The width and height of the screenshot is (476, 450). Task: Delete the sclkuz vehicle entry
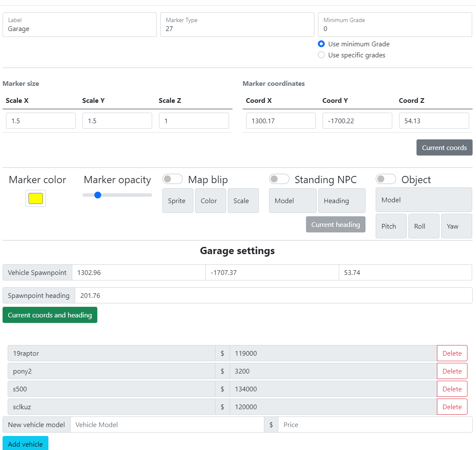tap(452, 407)
